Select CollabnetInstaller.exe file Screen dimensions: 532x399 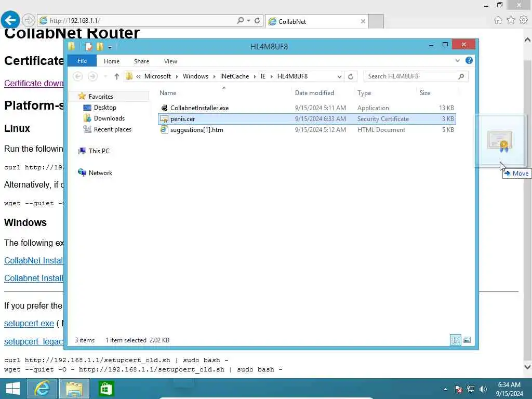(x=307, y=108)
